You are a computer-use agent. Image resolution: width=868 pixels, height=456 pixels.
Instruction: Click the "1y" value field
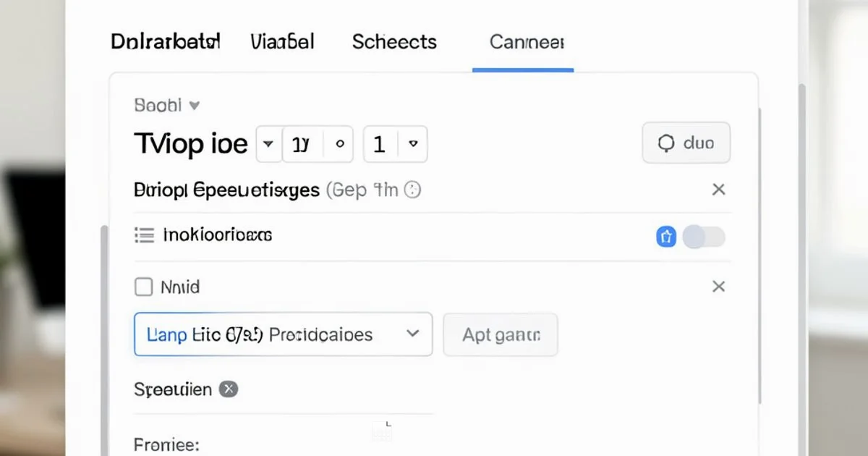[301, 144]
